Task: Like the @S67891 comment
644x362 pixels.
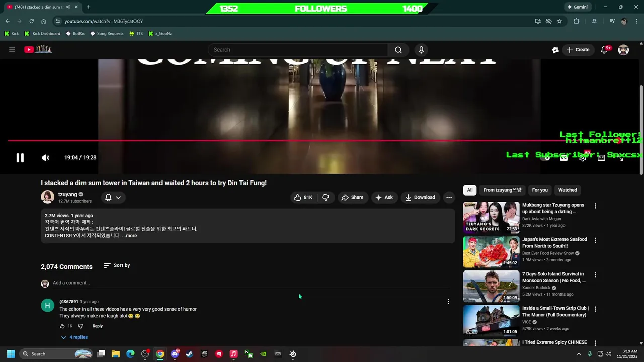Action: pyautogui.click(x=62, y=326)
